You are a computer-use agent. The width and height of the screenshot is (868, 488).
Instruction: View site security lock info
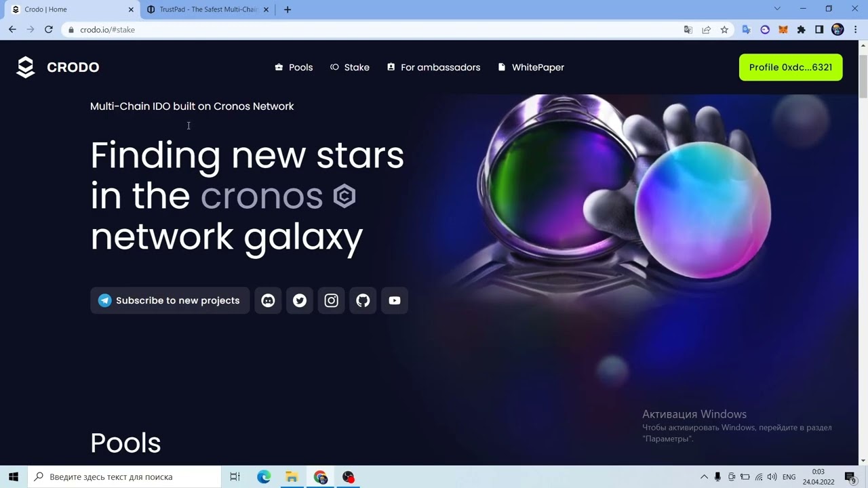71,30
